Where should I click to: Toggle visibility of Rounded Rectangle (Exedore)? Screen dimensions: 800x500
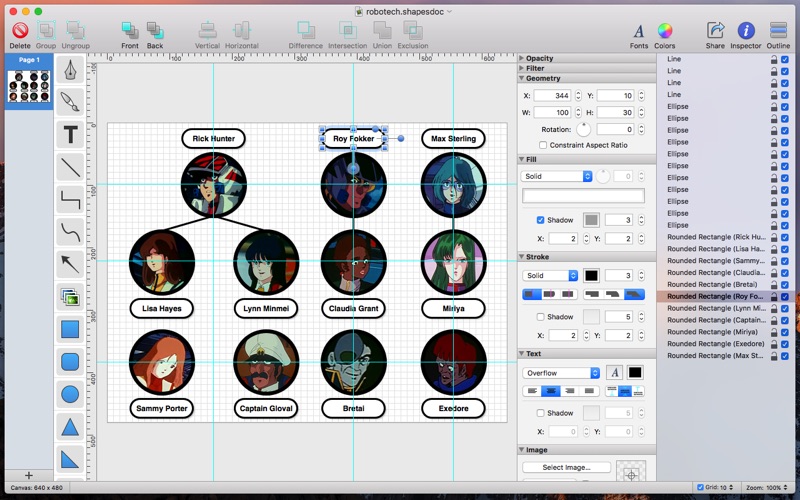click(785, 344)
